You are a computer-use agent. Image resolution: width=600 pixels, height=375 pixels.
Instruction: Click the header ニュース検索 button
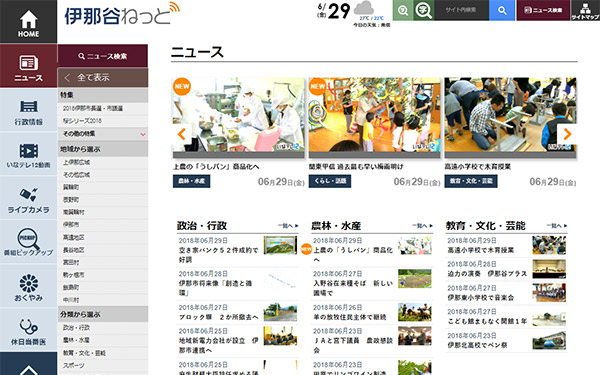543,10
